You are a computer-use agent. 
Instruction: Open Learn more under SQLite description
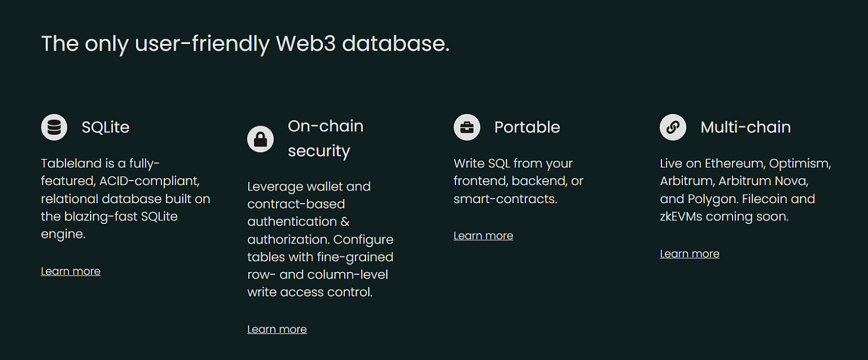pyautogui.click(x=71, y=271)
